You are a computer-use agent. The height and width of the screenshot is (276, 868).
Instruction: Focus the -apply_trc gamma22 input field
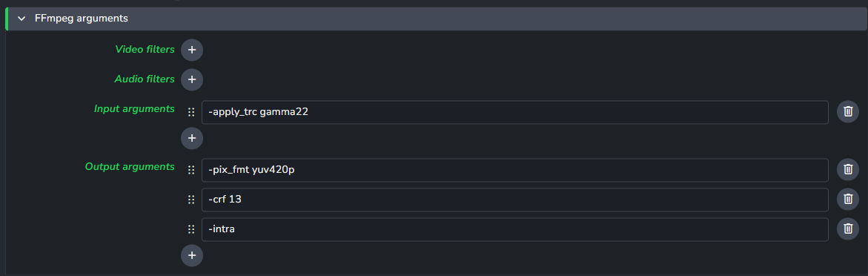(x=515, y=112)
